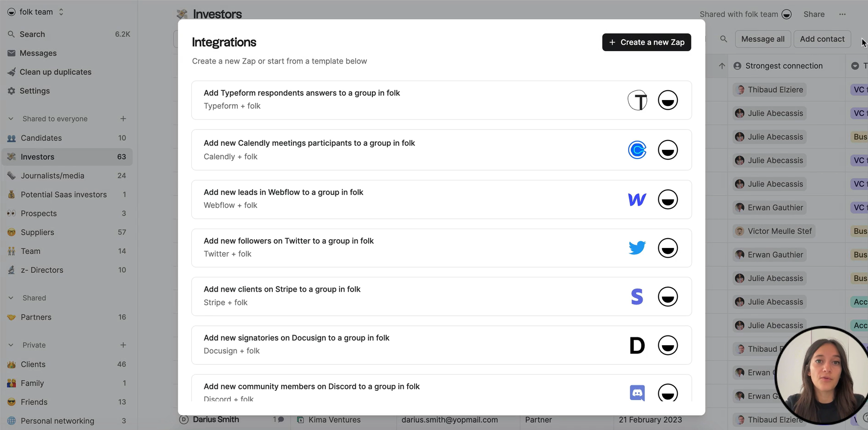This screenshot has height=430, width=868.
Task: Open Clean up duplicates in sidebar
Action: point(55,72)
